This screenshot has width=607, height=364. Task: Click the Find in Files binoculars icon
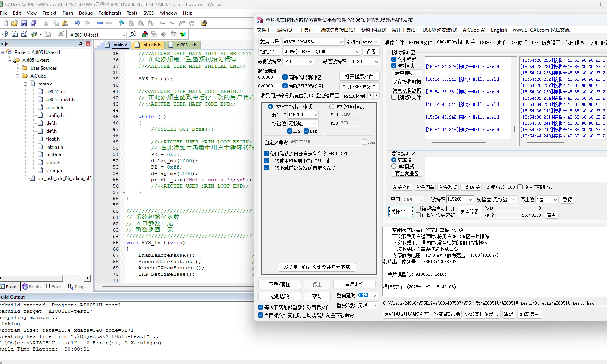204,23
